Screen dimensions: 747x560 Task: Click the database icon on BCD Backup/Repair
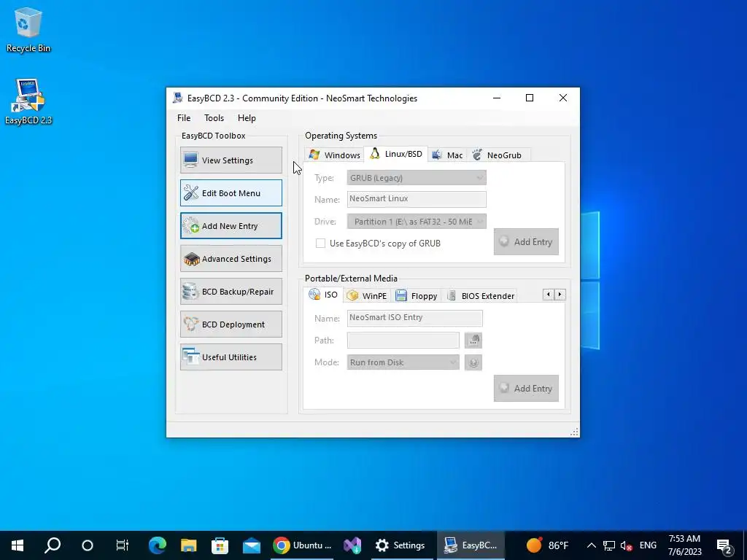190,292
